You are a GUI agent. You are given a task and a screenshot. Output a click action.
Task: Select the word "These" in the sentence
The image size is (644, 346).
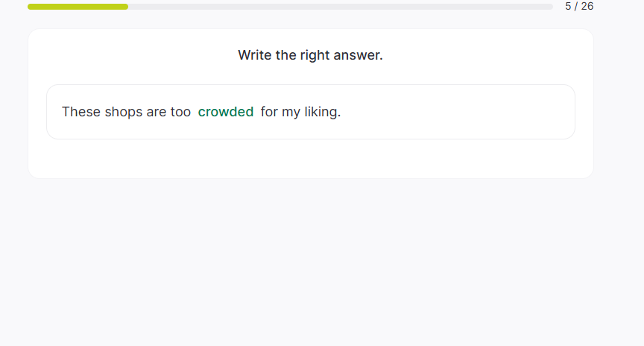coord(80,112)
